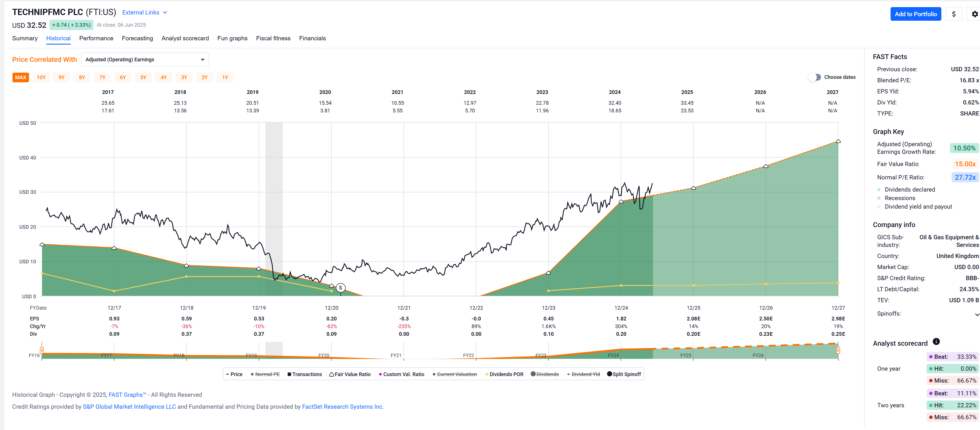Toggle Split Spinoff legend item
The image size is (980, 430).
(624, 374)
